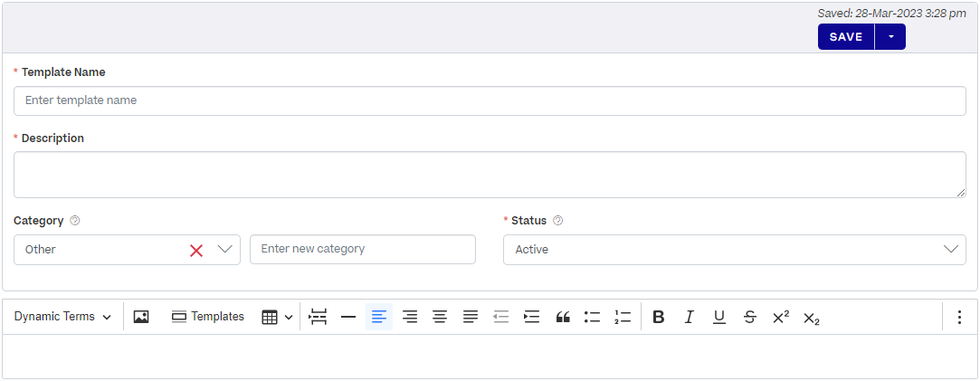Clear the selected Other category
Screen dimensions: 980x381
coord(196,250)
